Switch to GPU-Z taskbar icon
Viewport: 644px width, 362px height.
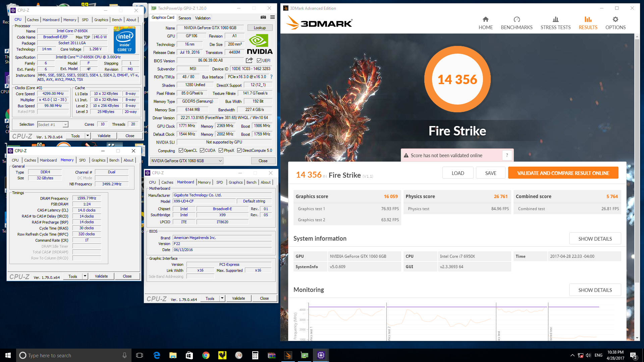(305, 355)
